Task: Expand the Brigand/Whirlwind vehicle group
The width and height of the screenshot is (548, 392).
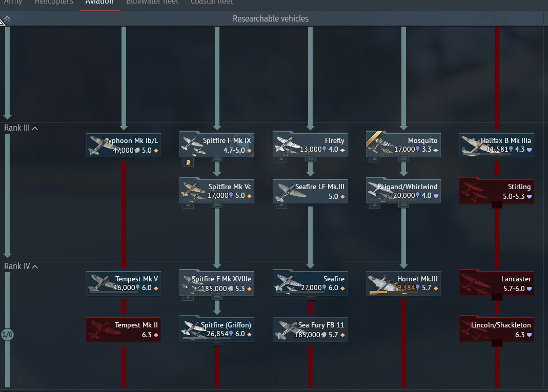Action: 403,205
